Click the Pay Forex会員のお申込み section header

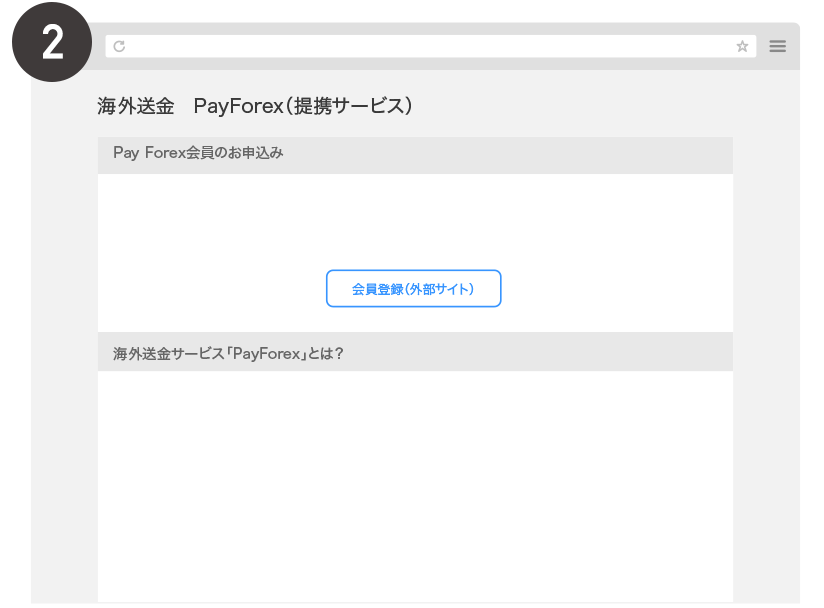(415, 155)
